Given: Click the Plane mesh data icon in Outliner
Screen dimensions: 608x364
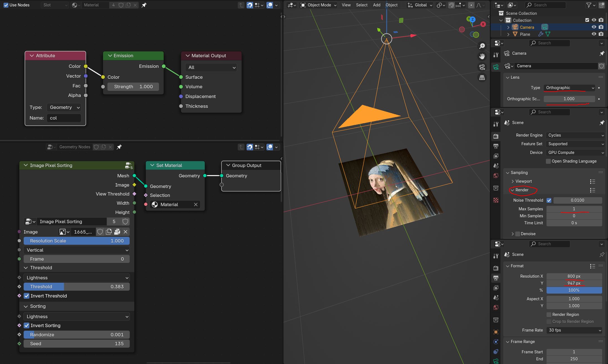Looking at the screenshot, I should 548,34.
